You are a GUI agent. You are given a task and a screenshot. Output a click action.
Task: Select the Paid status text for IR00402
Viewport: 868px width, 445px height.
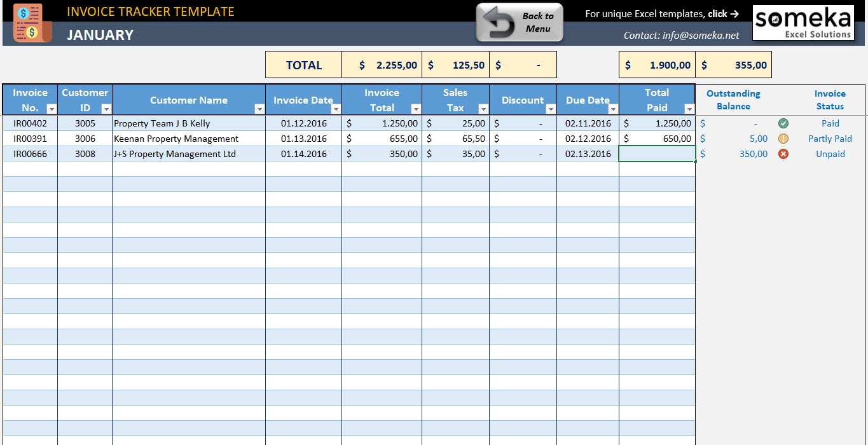pos(830,123)
